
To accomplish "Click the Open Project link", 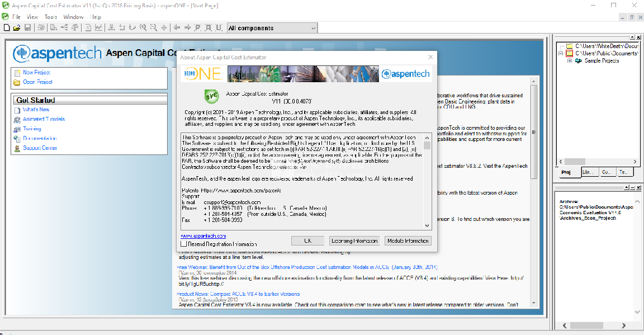I will (38, 82).
